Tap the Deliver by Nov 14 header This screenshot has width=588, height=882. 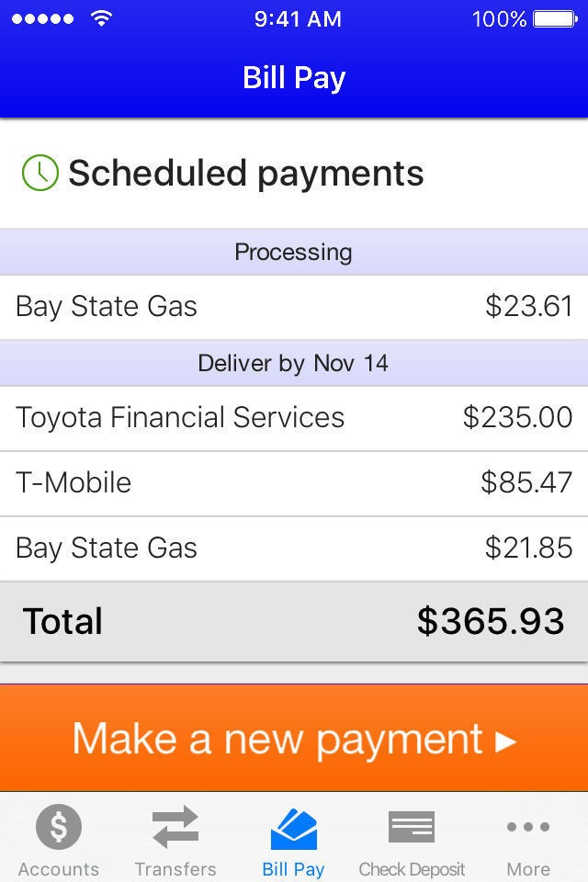(x=294, y=363)
